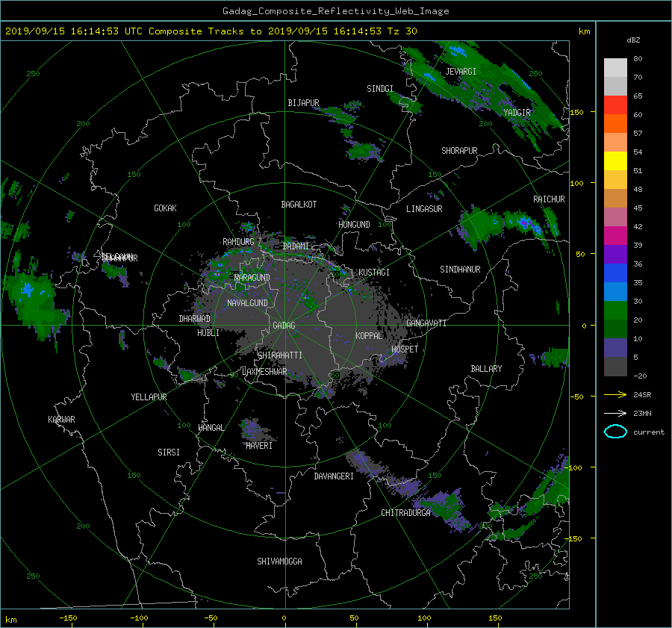
Task: Click the yellow 24SR arrow legend icon
Action: (615, 394)
